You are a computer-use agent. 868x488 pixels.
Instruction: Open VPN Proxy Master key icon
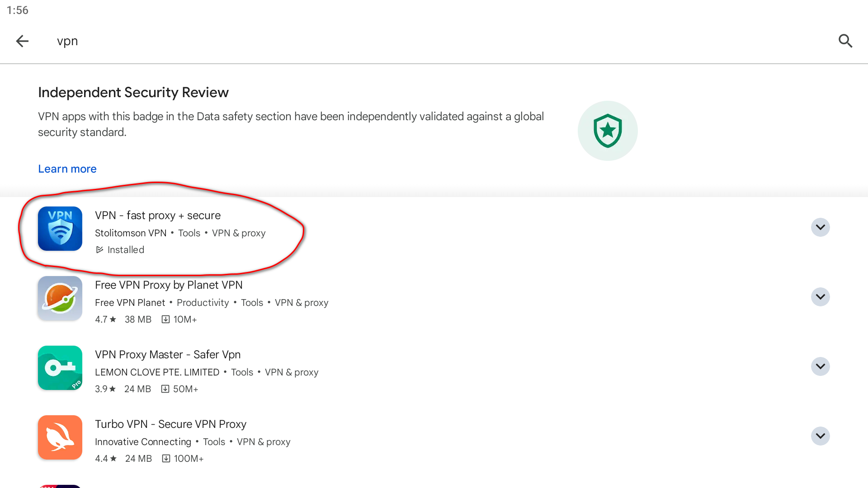point(60,368)
